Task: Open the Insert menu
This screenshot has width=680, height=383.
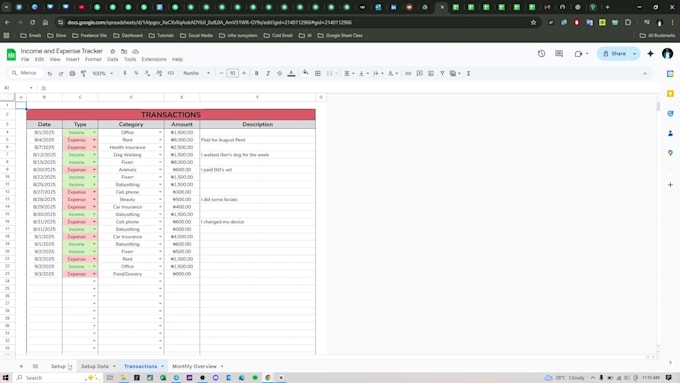Action: point(72,59)
